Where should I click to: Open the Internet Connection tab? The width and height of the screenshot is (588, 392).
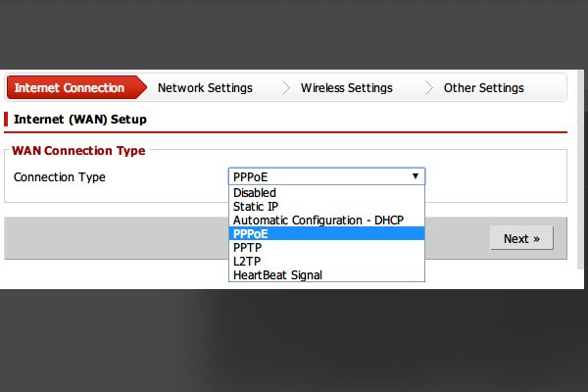(69, 88)
